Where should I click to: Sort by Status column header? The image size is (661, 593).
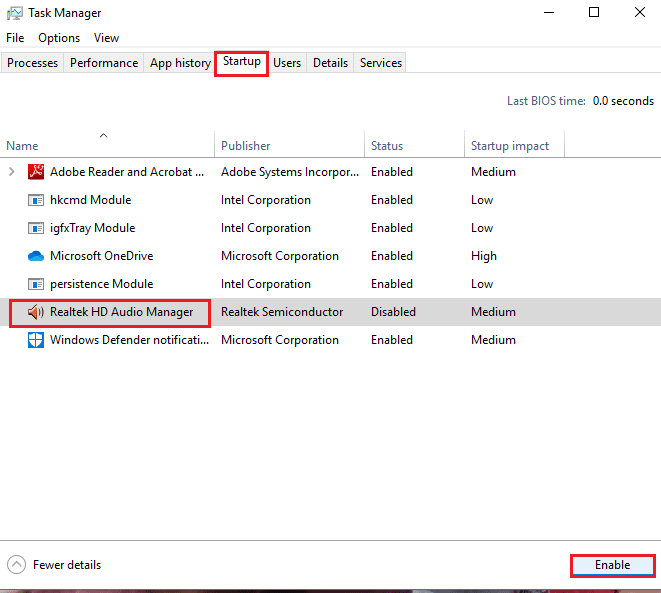click(387, 146)
